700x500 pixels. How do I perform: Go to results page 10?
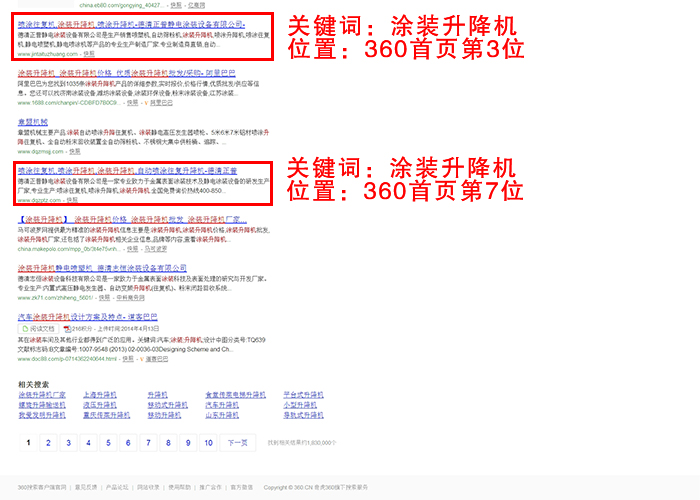coord(208,443)
